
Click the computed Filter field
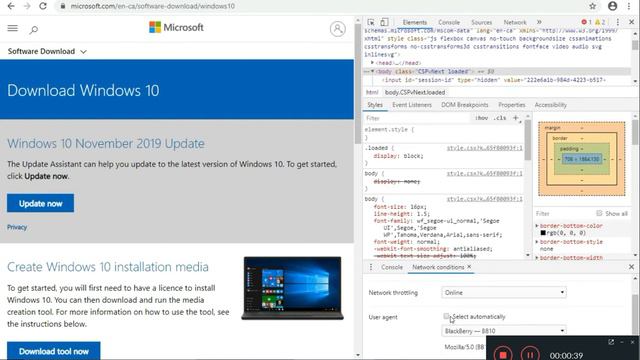563,213
